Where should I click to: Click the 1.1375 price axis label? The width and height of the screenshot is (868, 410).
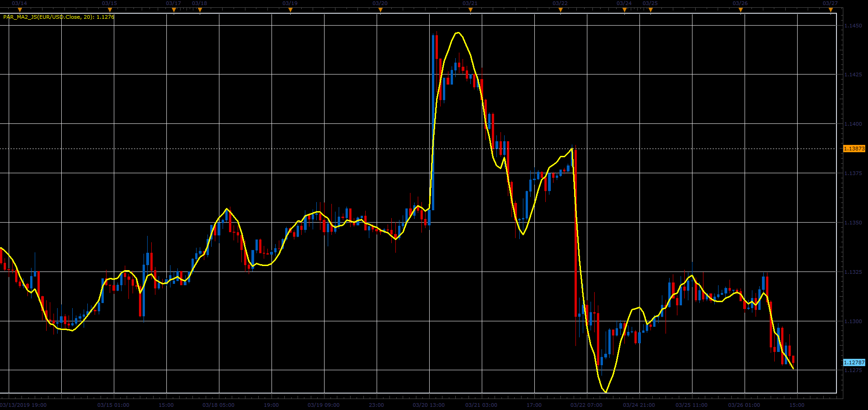[853, 173]
